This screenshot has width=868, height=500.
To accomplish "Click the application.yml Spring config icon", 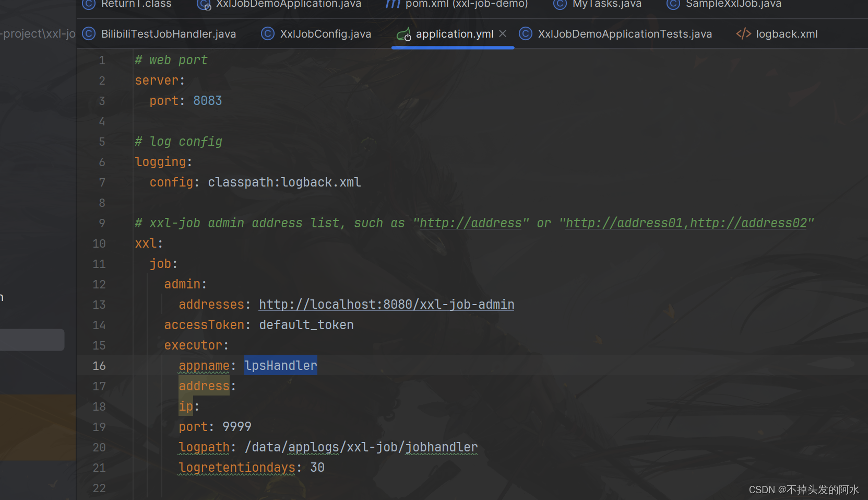I will point(403,34).
